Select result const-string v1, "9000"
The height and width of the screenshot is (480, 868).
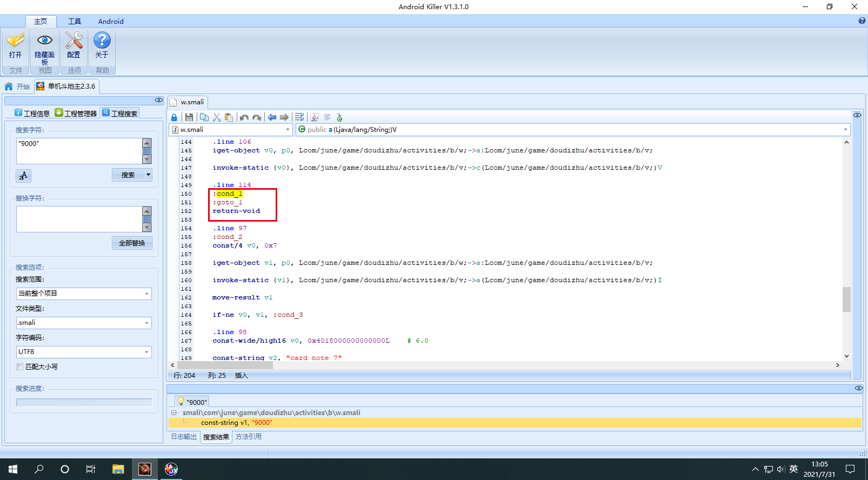click(x=515, y=423)
